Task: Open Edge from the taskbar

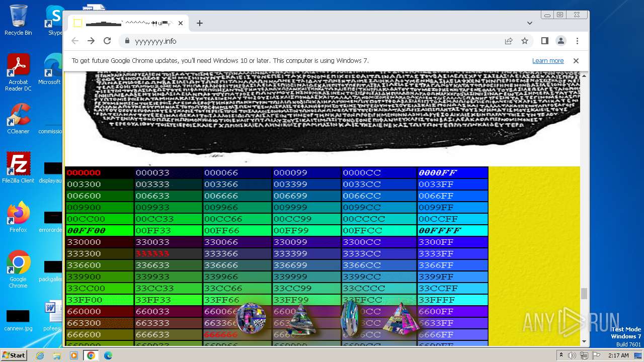Action: point(108,355)
